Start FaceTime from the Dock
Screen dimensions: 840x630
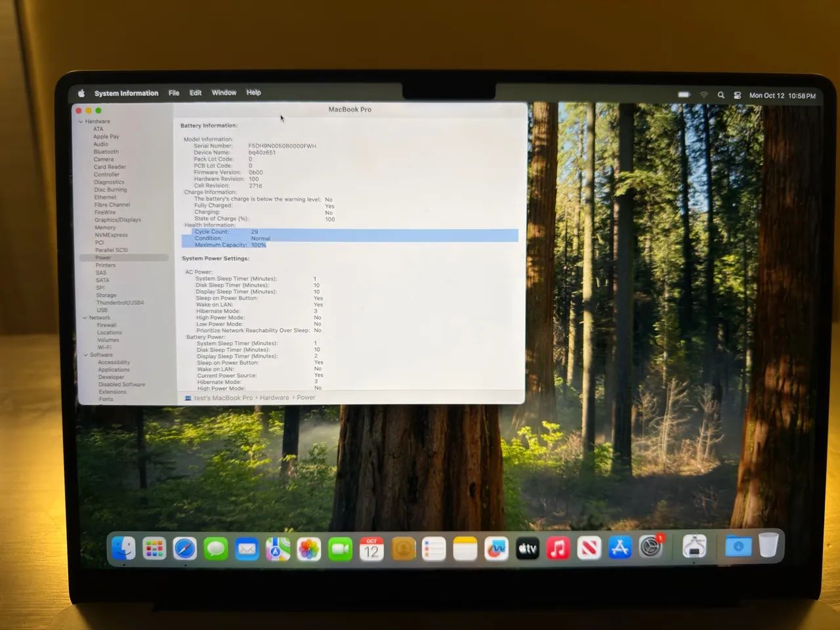(x=340, y=549)
